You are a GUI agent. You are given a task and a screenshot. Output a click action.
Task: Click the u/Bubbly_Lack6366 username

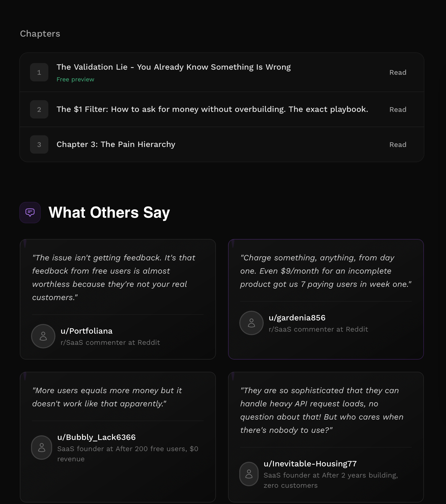point(96,437)
